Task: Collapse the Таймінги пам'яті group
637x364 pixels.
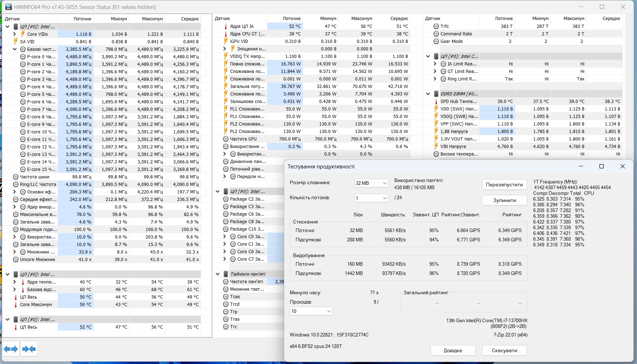Action: point(218,274)
